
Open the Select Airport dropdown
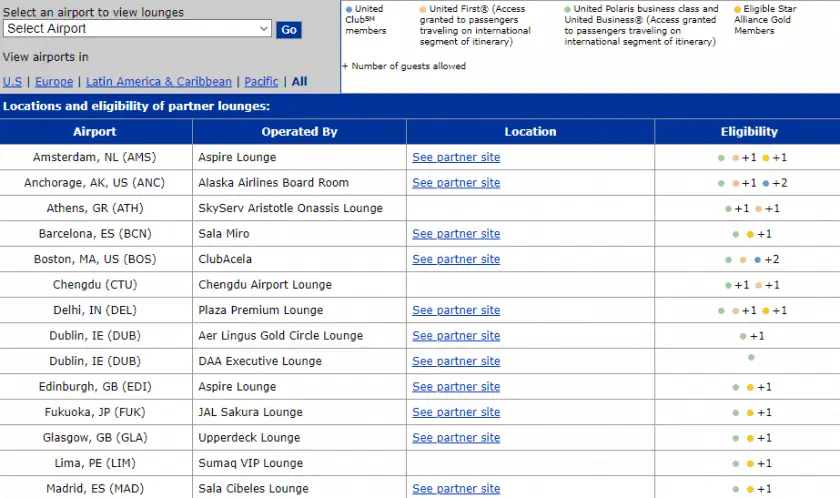[x=137, y=29]
